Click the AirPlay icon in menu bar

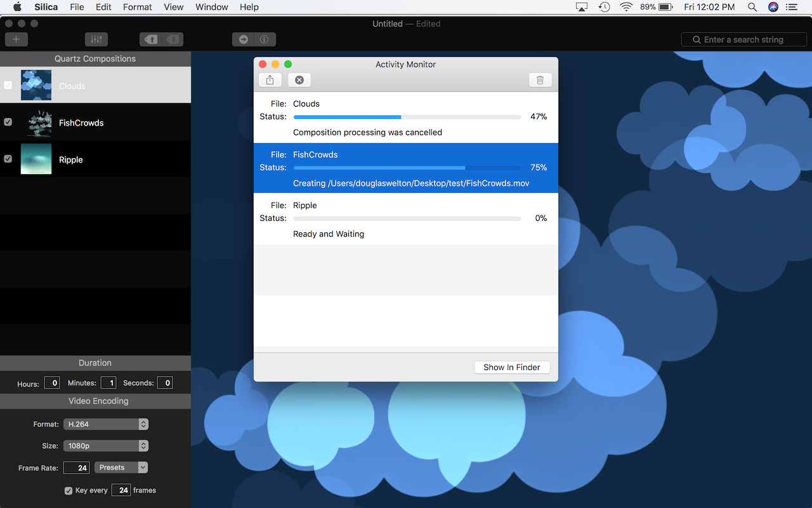point(582,7)
